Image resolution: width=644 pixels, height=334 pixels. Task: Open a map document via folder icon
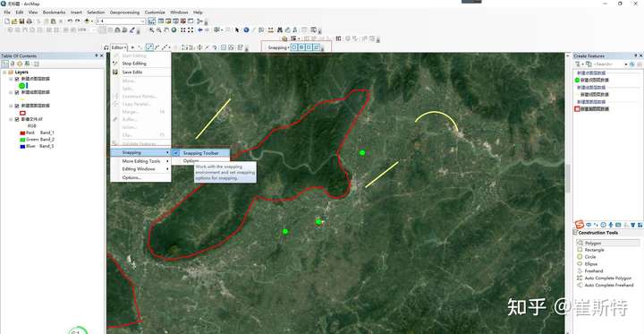(x=14, y=21)
